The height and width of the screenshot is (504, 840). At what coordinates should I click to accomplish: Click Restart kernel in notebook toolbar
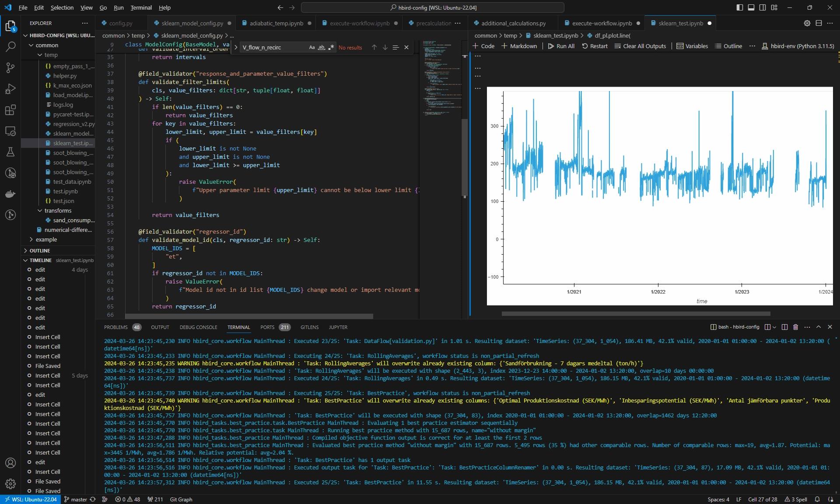coord(595,46)
